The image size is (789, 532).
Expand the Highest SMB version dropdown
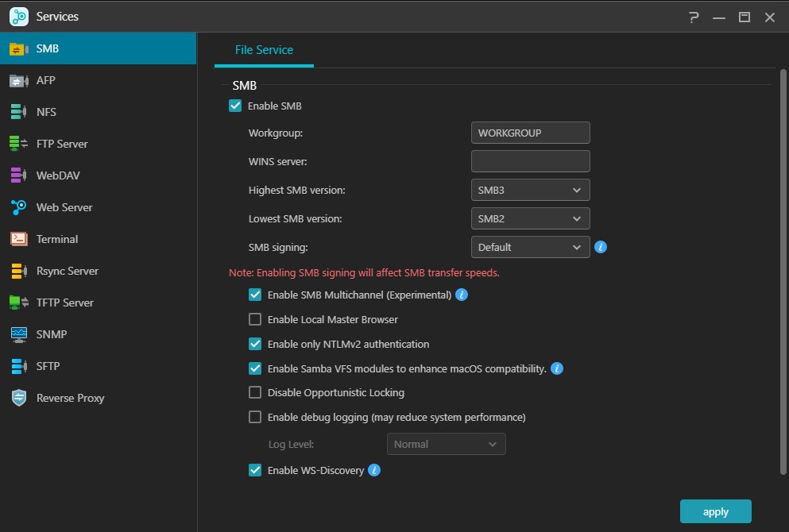click(x=530, y=190)
